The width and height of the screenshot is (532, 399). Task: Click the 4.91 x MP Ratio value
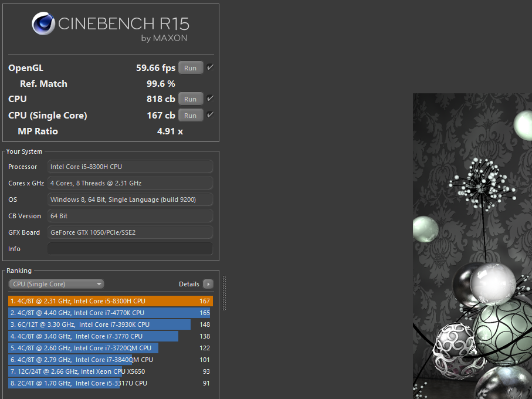pos(170,131)
